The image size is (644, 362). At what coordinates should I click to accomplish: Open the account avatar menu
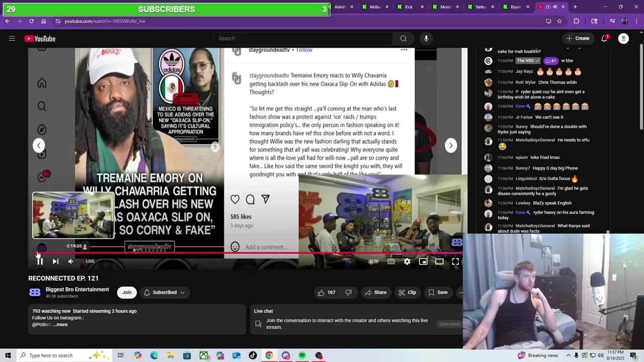[623, 39]
